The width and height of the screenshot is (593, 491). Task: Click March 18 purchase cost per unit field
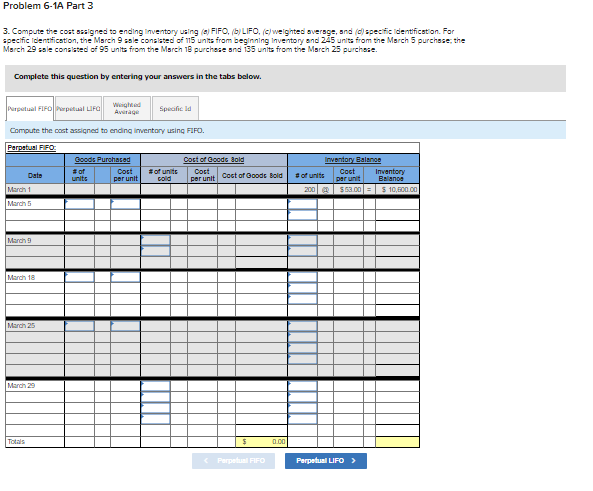coord(125,277)
